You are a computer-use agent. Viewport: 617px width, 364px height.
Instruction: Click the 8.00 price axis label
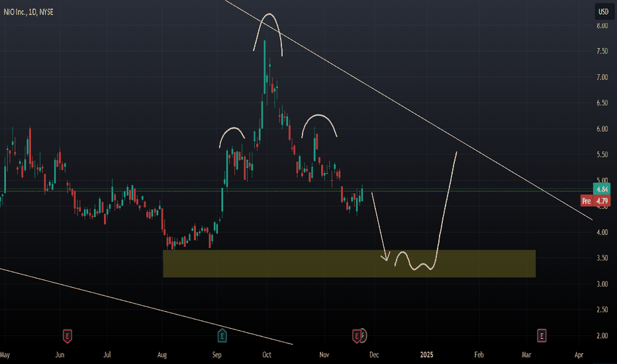tap(602, 26)
